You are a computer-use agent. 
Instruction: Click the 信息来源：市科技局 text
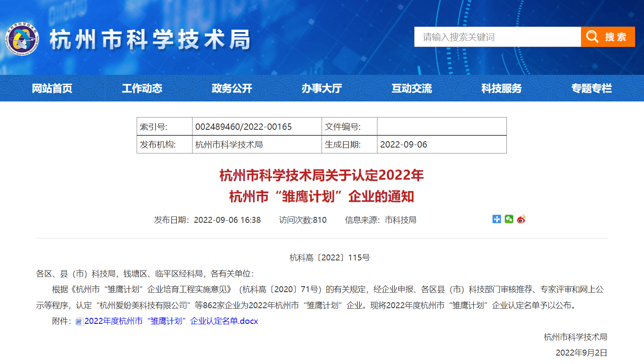pyautogui.click(x=380, y=220)
